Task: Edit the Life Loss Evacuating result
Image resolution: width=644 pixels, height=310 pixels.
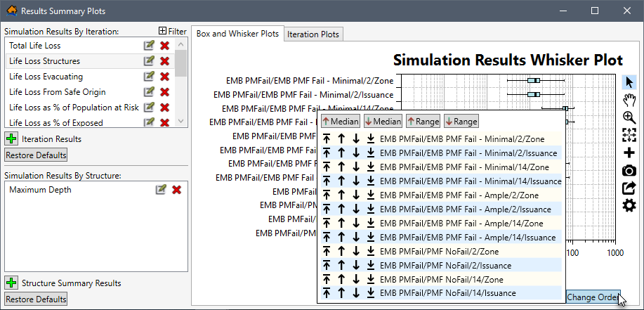Action: tap(149, 77)
